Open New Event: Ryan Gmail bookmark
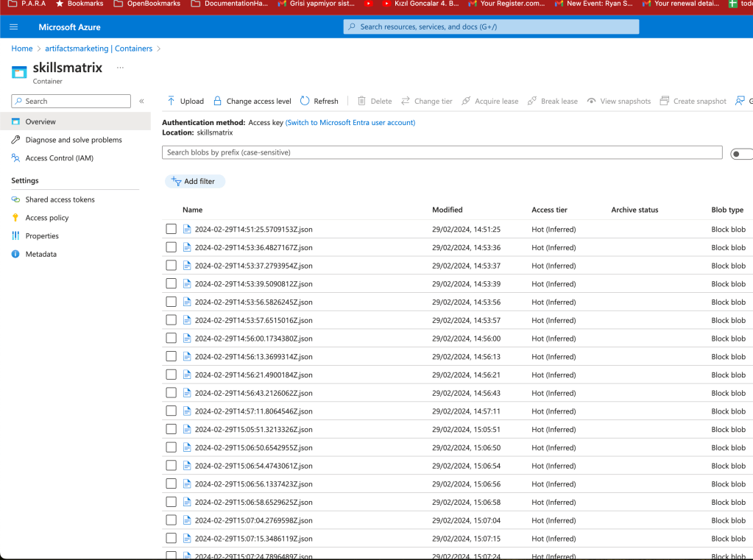The width and height of the screenshot is (753, 560). pyautogui.click(x=593, y=4)
